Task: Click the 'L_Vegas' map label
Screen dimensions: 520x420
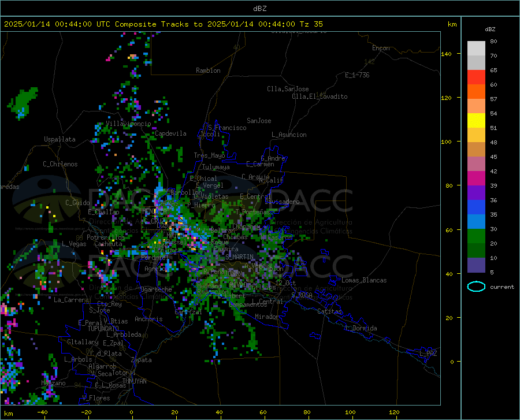Action: pos(74,244)
